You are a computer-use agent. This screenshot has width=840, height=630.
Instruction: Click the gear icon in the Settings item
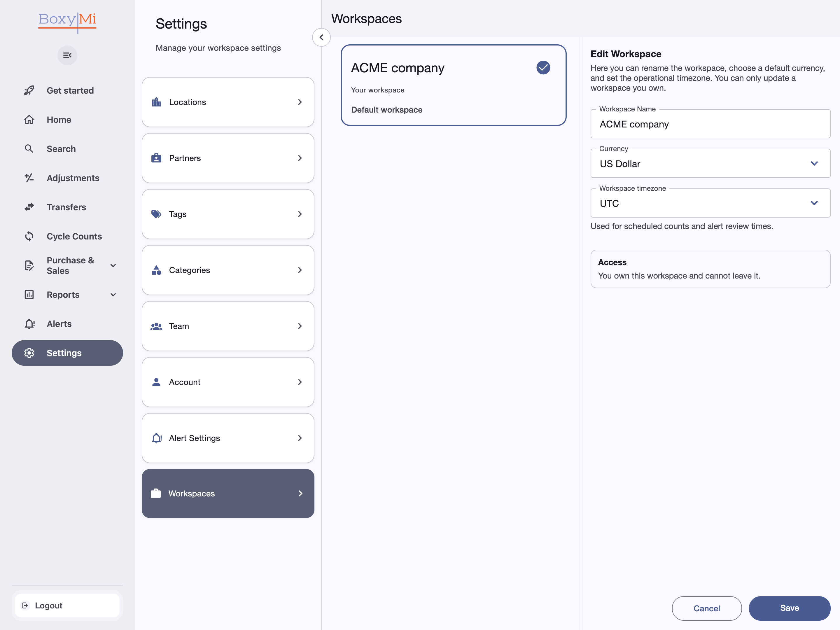[x=29, y=353]
